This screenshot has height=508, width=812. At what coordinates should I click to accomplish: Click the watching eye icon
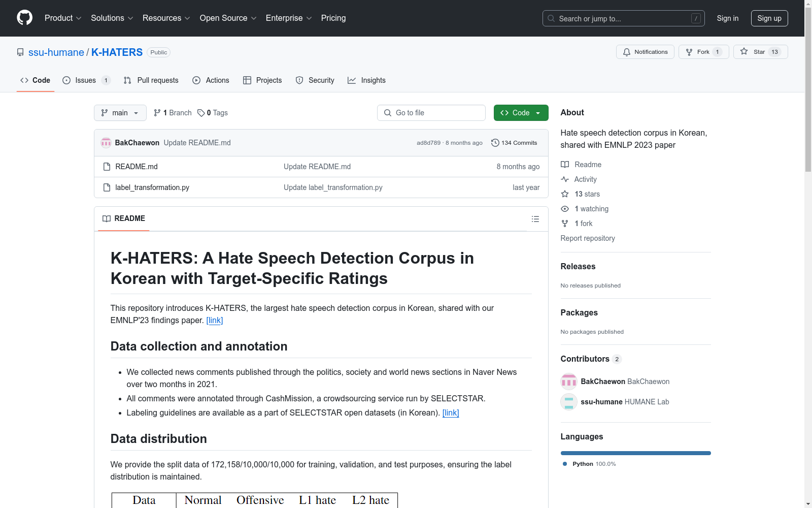565,209
